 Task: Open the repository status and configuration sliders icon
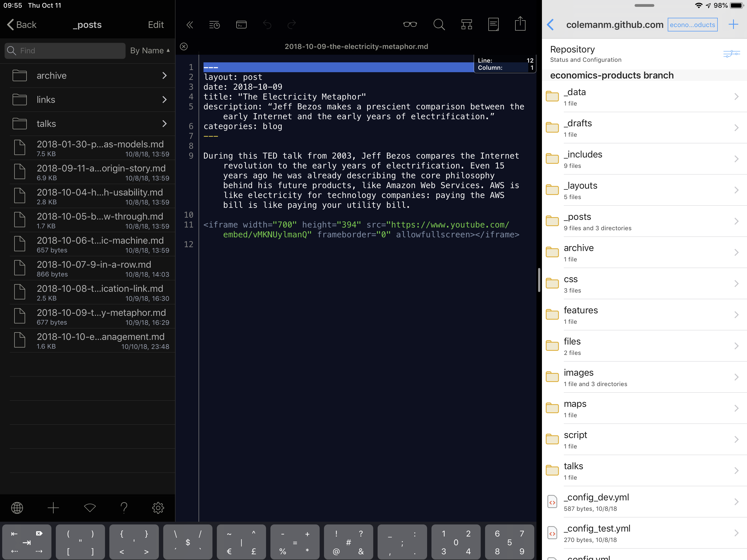[x=731, y=54]
